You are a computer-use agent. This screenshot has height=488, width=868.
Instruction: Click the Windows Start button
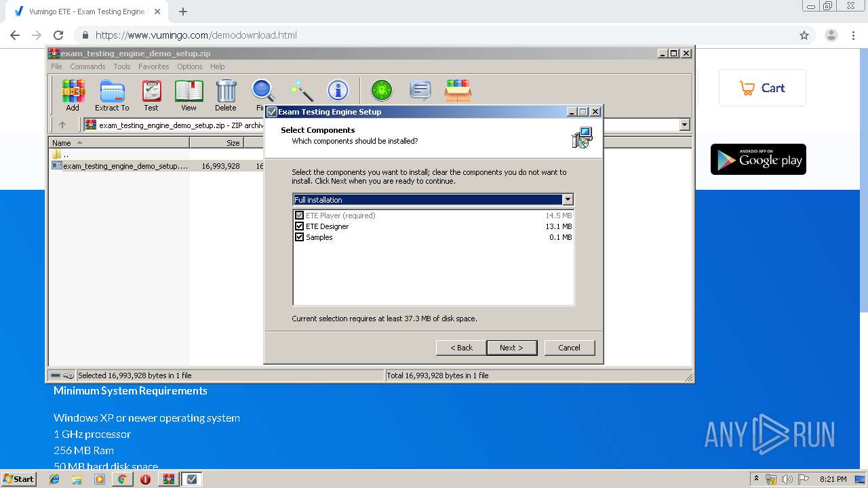click(18, 479)
